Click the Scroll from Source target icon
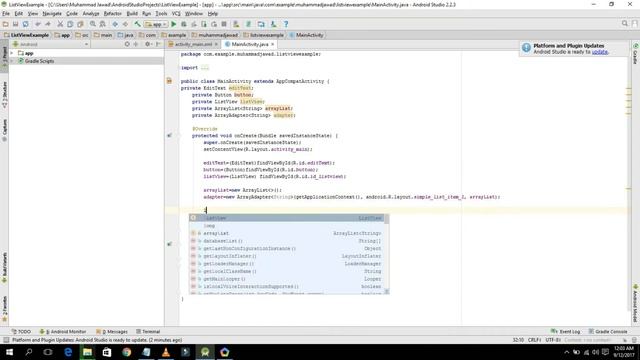 pos(127,44)
